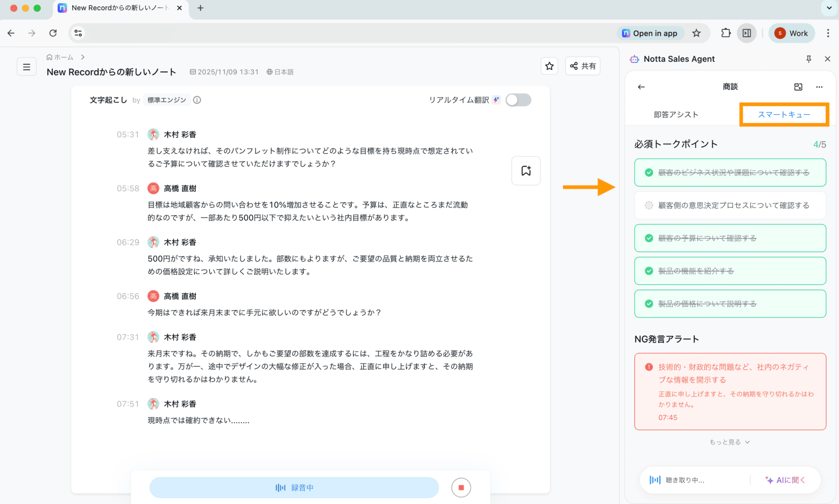Click speaker name 木村 彩香 at 07:31
The width and height of the screenshot is (839, 504).
tap(180, 337)
